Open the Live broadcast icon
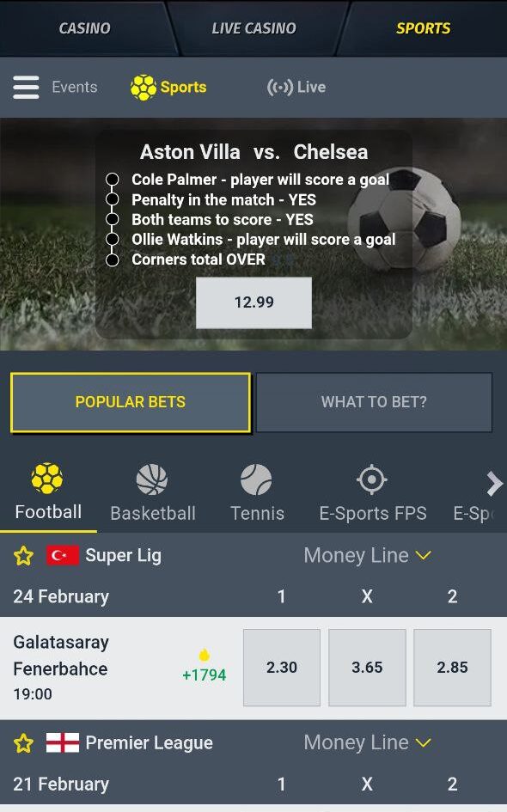Image resolution: width=507 pixels, height=812 pixels. coord(280,87)
